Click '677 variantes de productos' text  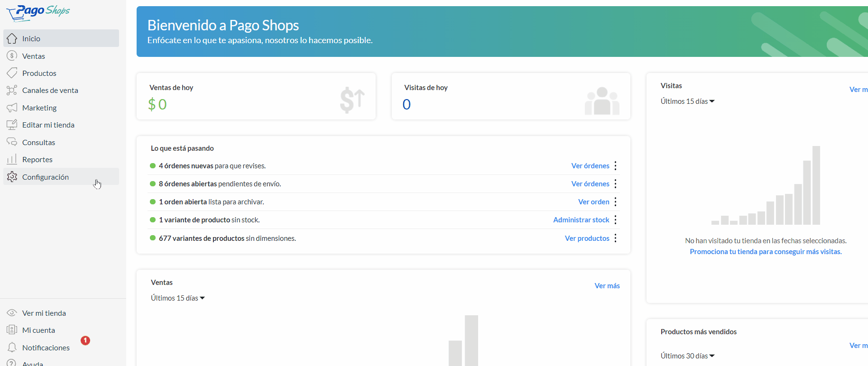coord(202,238)
